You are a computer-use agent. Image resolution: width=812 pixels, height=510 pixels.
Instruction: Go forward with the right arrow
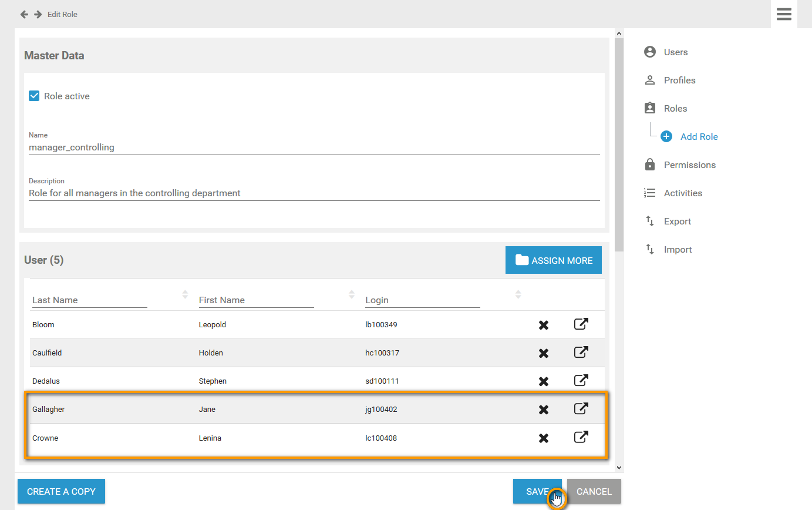[38, 14]
